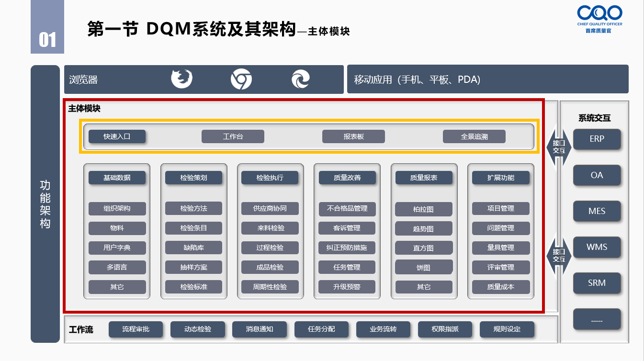The height and width of the screenshot is (361, 644).
Task: Open the 快速入口 block
Action: point(117,136)
